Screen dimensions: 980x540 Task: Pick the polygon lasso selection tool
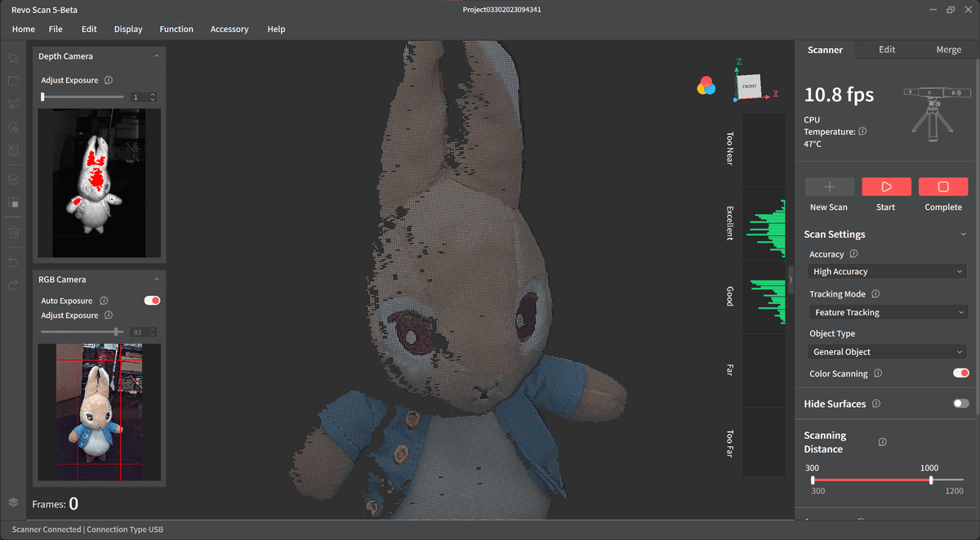click(x=13, y=105)
